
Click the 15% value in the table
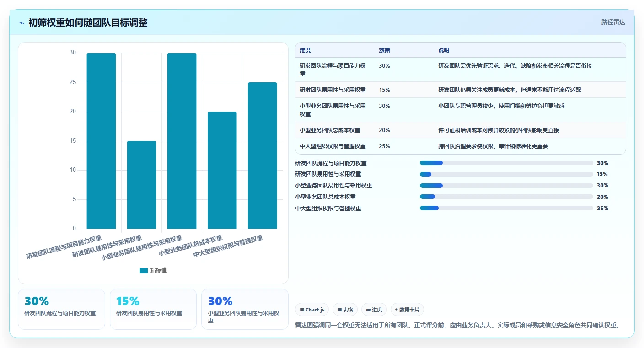(x=384, y=90)
